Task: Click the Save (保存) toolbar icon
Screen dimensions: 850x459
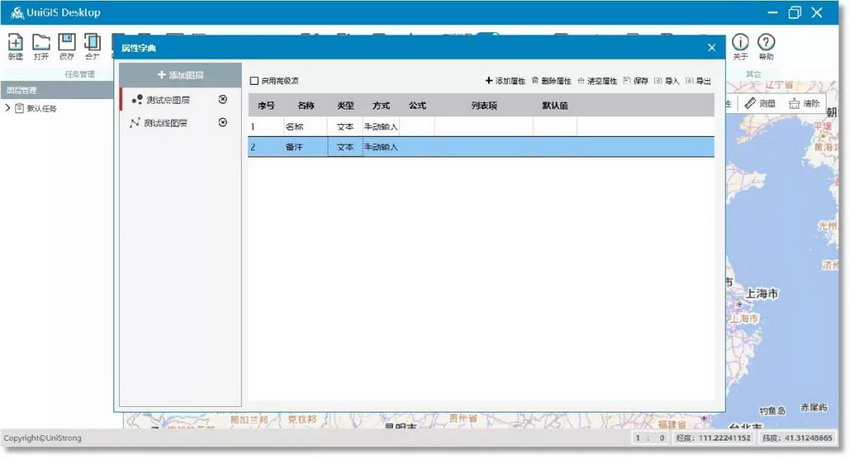Action: (x=67, y=42)
